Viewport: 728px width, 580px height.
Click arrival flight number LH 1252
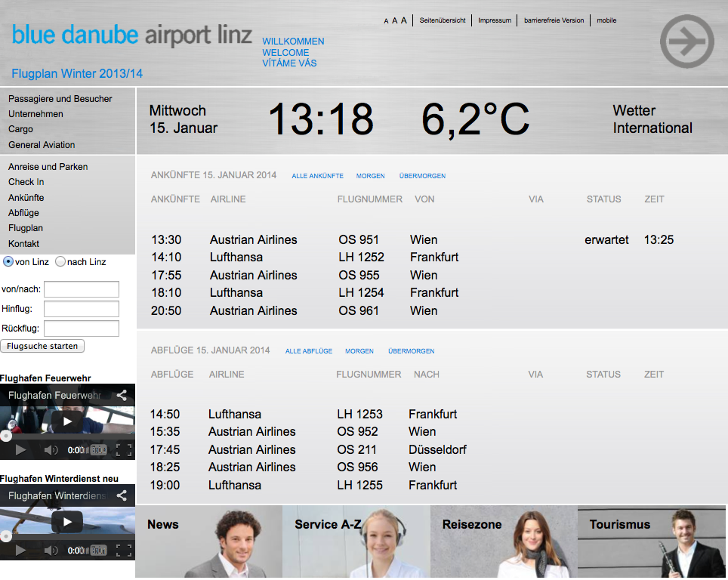[361, 257]
